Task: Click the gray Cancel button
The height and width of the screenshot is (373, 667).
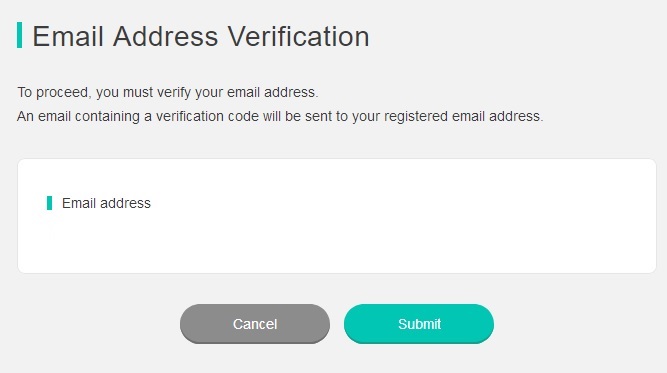Action: [255, 324]
